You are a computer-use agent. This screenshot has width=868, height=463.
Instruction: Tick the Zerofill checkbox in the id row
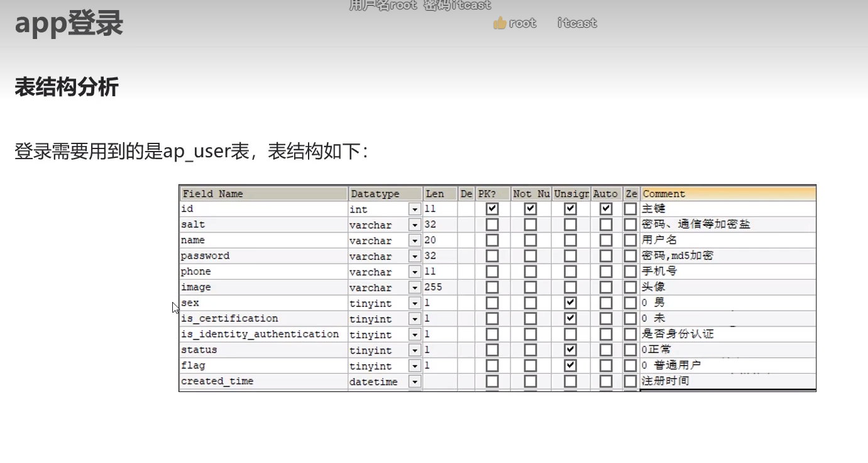click(x=630, y=209)
